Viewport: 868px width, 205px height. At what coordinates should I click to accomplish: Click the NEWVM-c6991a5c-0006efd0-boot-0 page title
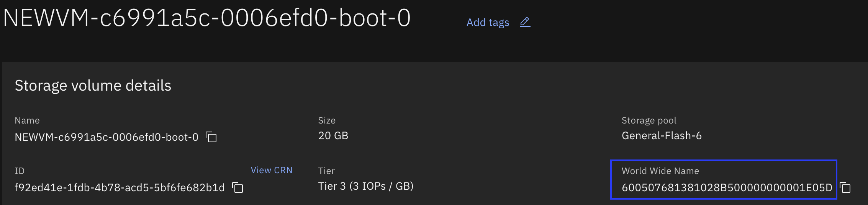tap(207, 18)
